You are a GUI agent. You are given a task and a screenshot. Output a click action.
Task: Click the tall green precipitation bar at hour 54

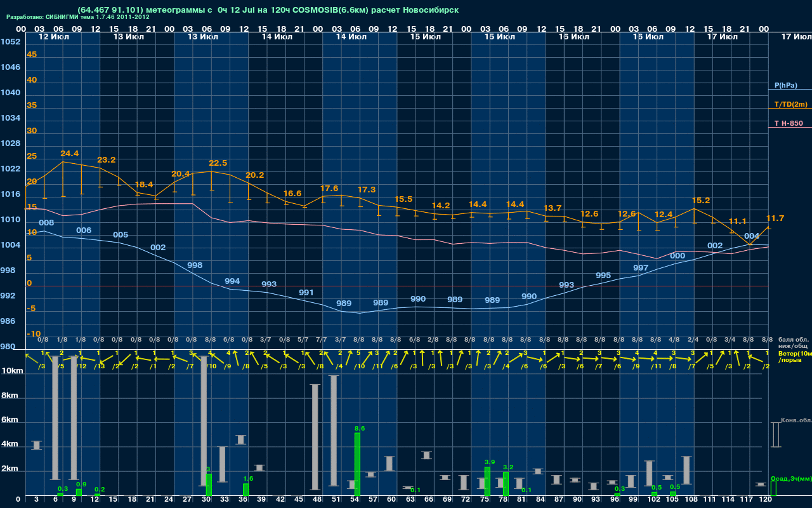coord(357,464)
